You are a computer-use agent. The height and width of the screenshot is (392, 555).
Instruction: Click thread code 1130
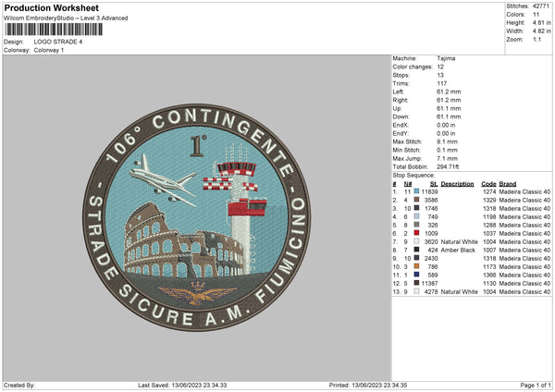tap(489, 284)
